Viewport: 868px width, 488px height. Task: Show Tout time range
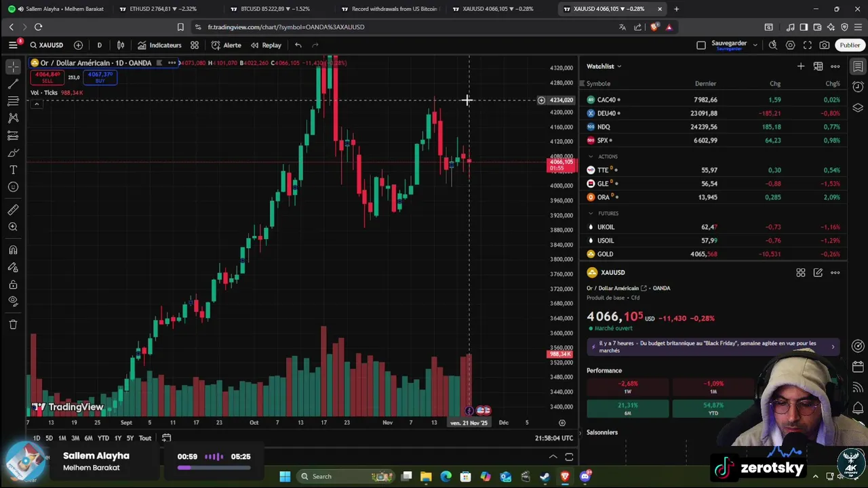(145, 438)
